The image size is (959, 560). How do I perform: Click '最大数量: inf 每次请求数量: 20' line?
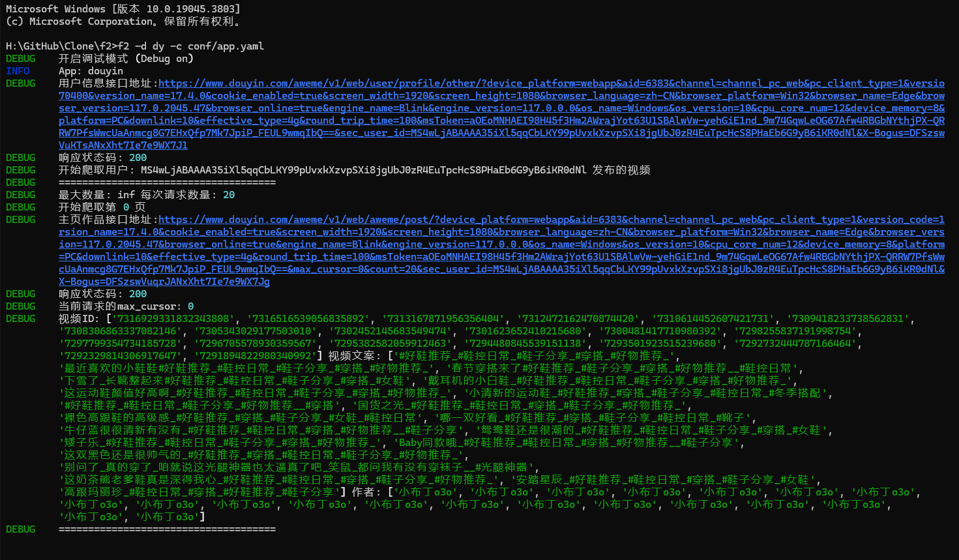pyautogui.click(x=147, y=195)
